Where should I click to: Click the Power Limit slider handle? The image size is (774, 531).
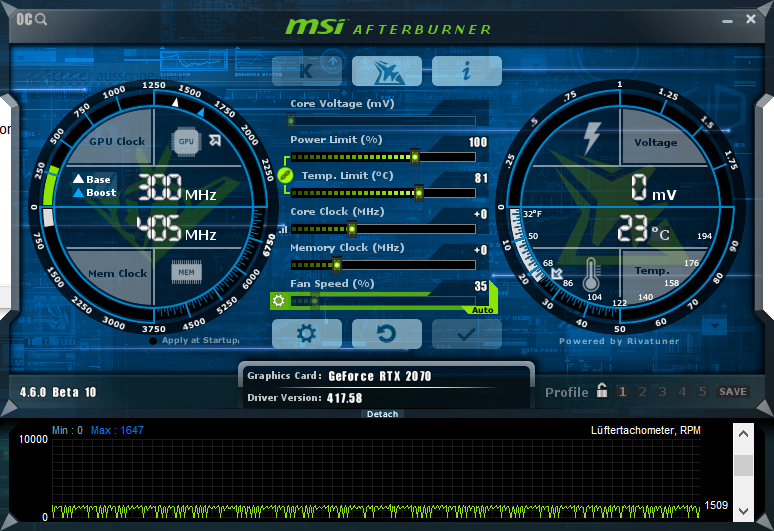[x=415, y=157]
